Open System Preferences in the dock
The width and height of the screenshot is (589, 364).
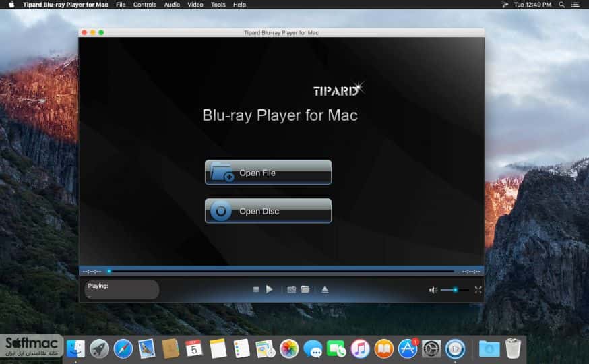(431, 349)
